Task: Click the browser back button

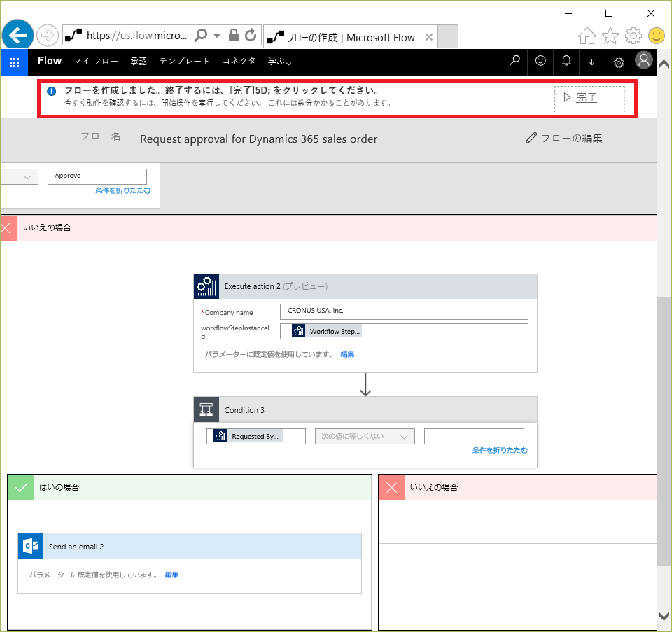Action: pos(17,34)
